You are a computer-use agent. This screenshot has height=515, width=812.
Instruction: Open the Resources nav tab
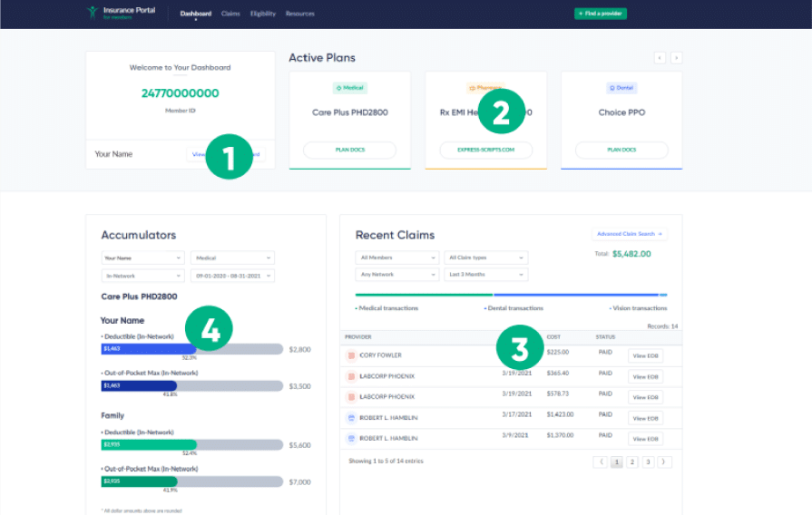(300, 14)
